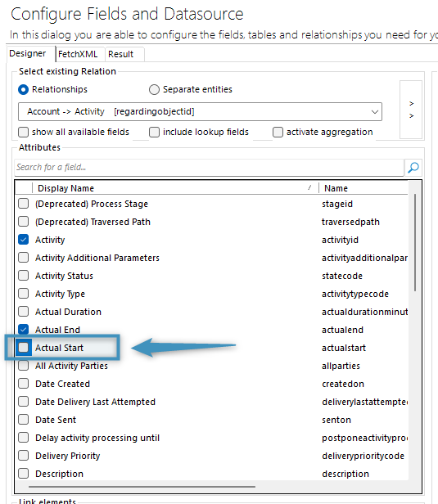Check the Activity Status checkbox
The image size is (438, 504).
click(23, 276)
